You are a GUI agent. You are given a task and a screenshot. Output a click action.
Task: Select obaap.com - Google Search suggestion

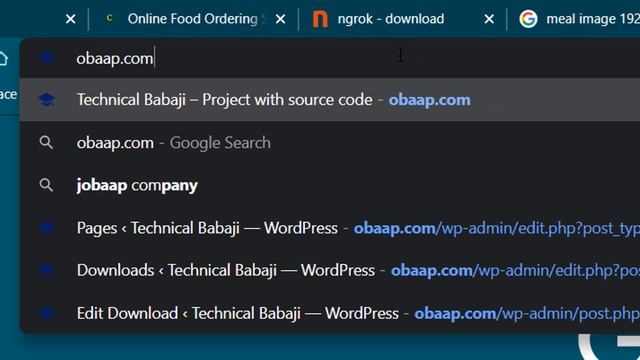coord(331,142)
